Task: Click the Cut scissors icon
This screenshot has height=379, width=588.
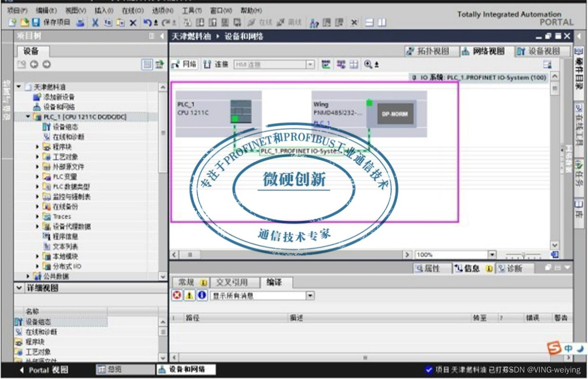Action: pos(96,22)
